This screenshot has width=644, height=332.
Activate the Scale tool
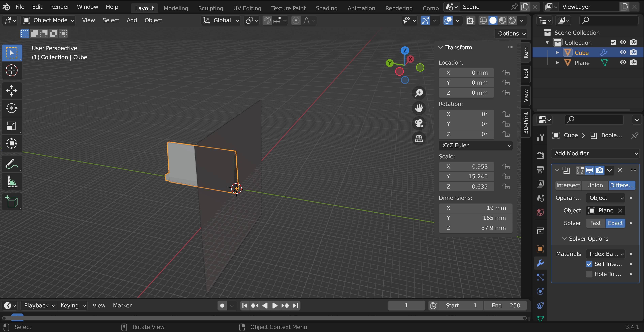[11, 126]
